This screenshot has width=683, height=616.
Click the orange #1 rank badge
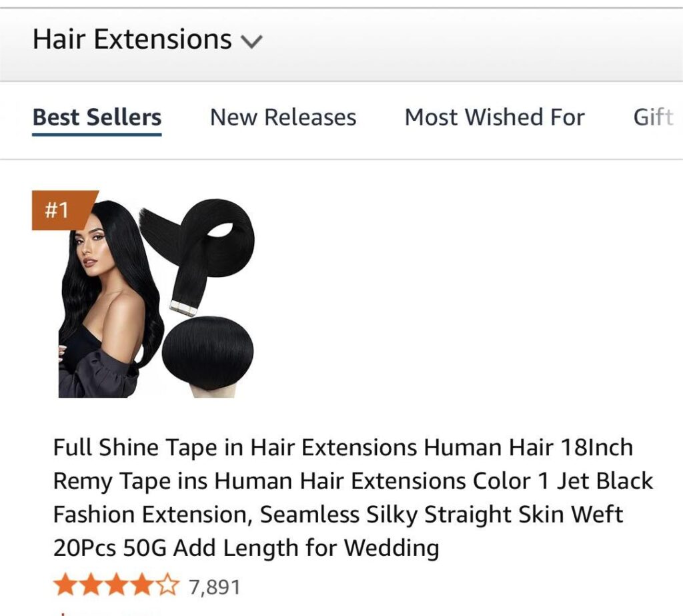pyautogui.click(x=61, y=210)
